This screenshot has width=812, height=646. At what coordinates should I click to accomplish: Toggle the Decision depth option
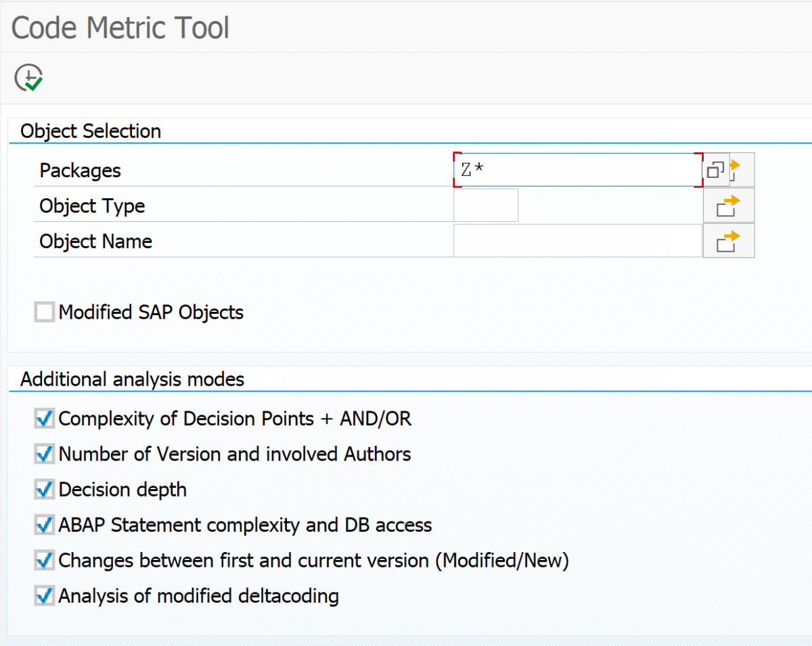pos(44,489)
